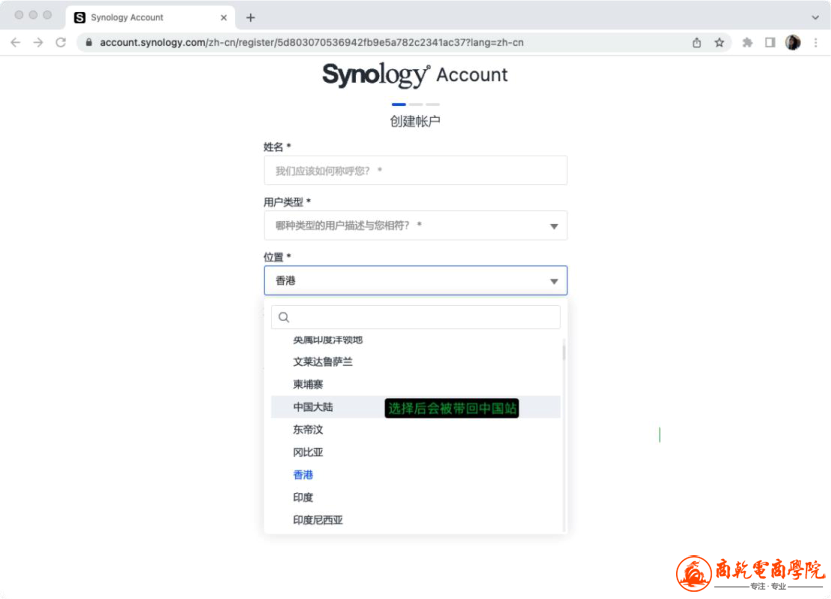The height and width of the screenshot is (599, 831).
Task: Click the lock icon in address bar
Action: (x=89, y=42)
